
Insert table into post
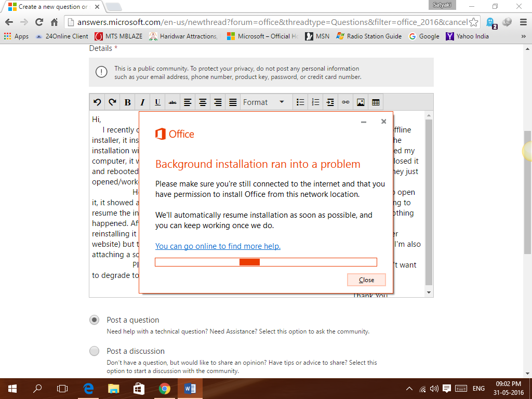point(376,102)
